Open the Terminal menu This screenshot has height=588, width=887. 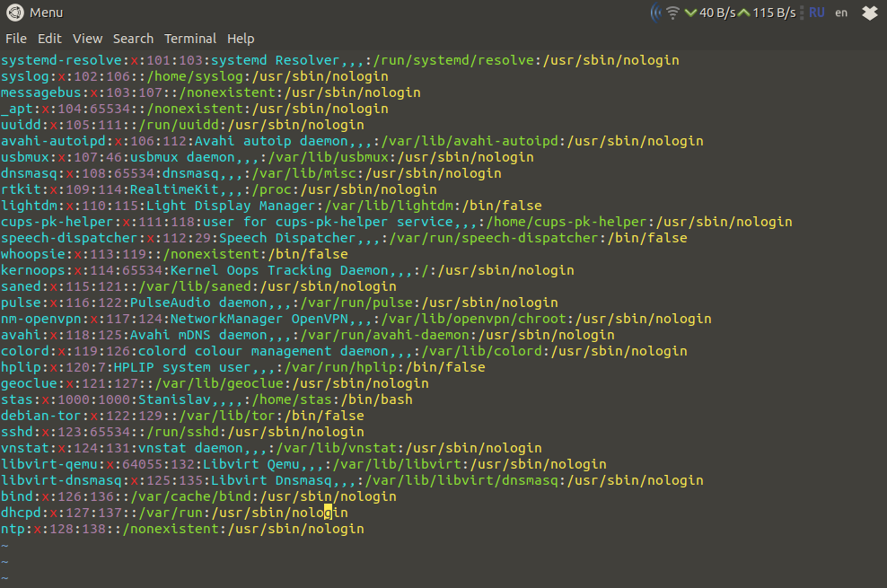tap(190, 39)
